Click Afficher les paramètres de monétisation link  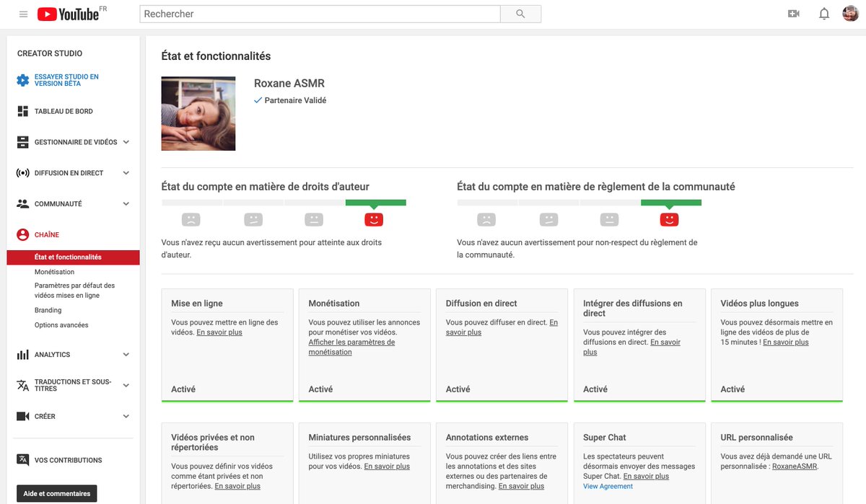(351, 348)
